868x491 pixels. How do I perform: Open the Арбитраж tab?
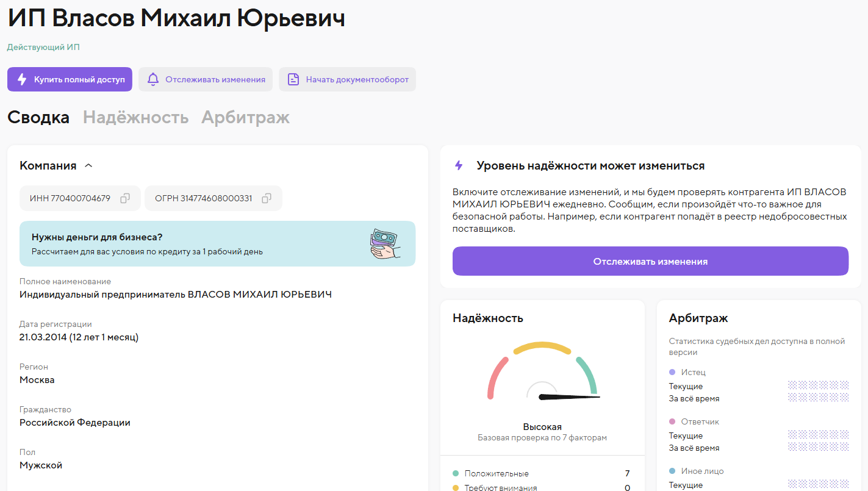245,117
